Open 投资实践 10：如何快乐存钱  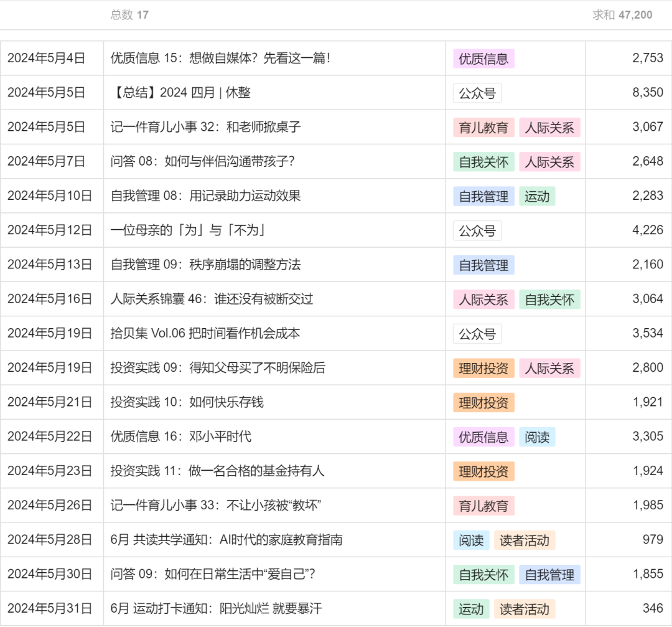click(x=187, y=402)
